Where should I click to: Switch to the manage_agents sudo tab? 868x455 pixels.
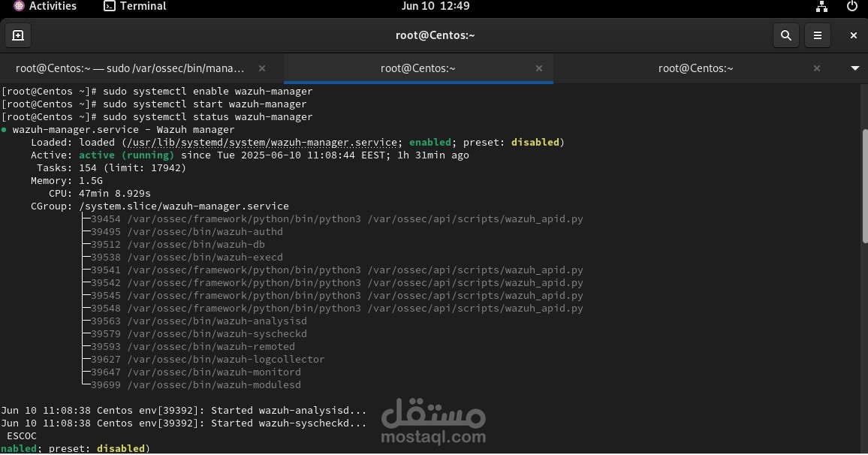pyautogui.click(x=130, y=68)
